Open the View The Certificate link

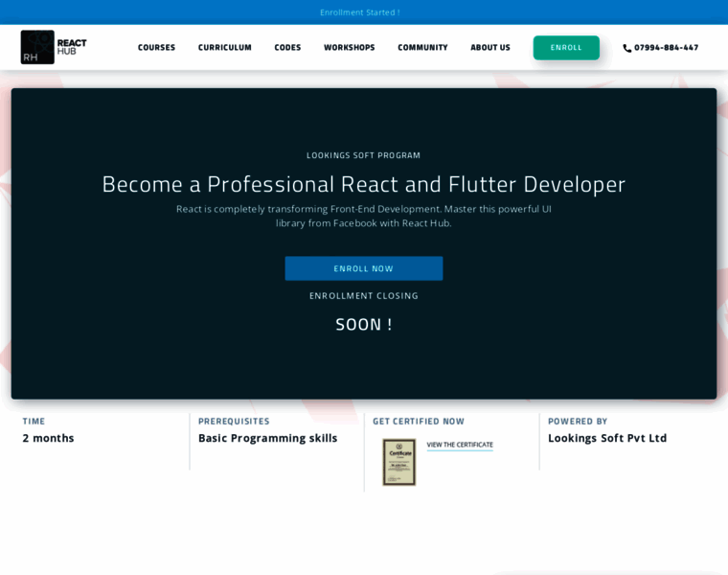tap(460, 445)
